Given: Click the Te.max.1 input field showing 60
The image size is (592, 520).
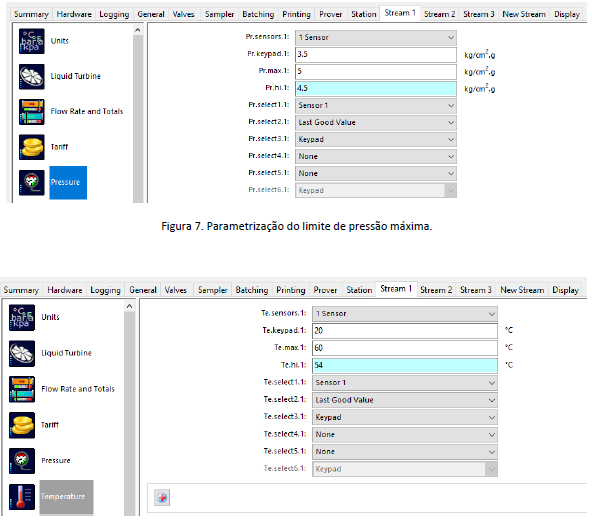Looking at the screenshot, I should click(x=405, y=348).
